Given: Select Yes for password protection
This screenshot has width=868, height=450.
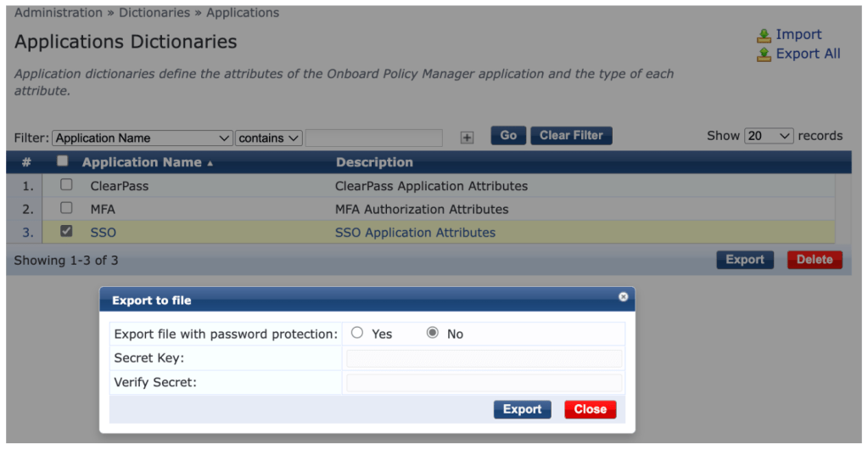Looking at the screenshot, I should (x=357, y=333).
